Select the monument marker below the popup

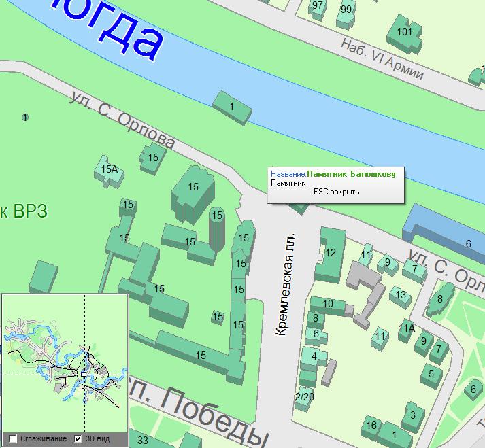pos(300,207)
